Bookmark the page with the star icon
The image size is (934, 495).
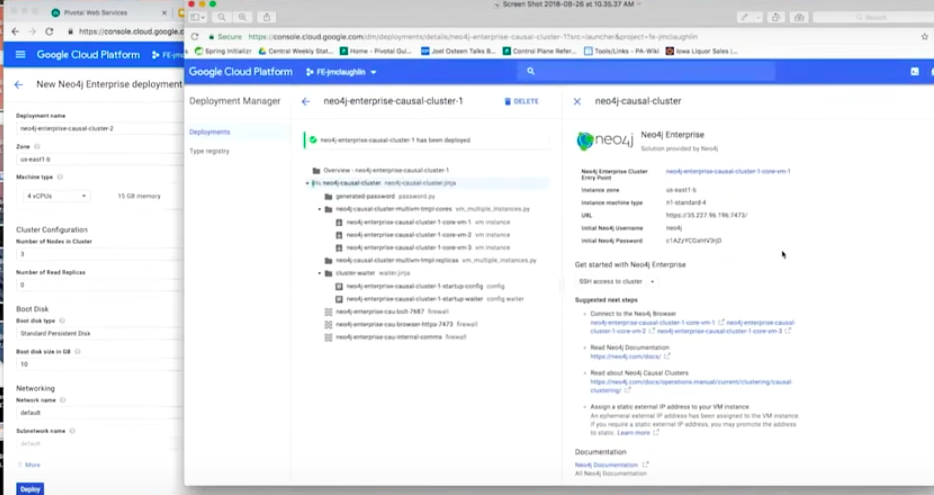click(924, 36)
